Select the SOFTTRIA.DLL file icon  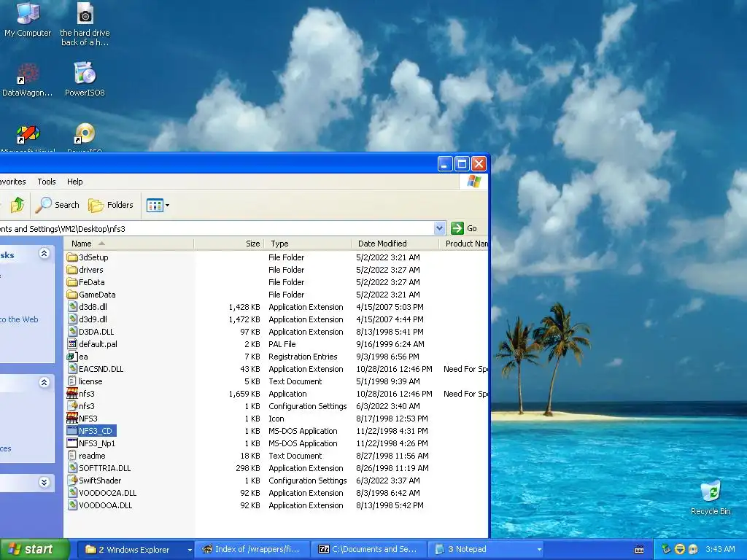[x=72, y=468]
